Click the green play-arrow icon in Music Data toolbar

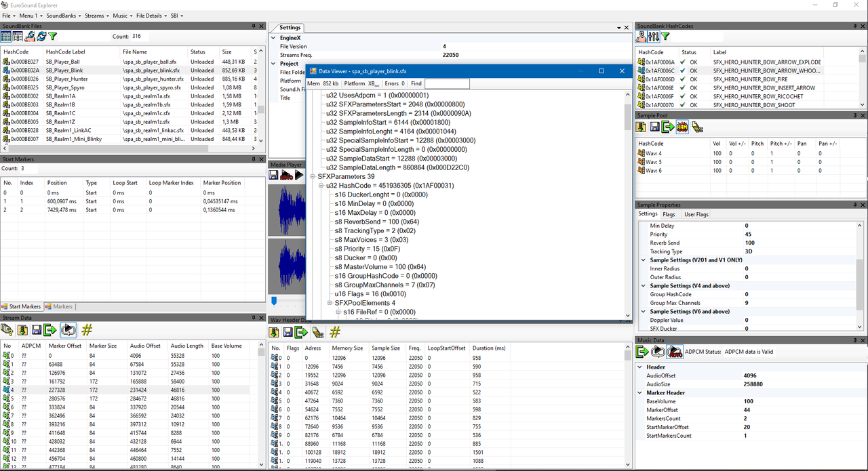[643, 351]
